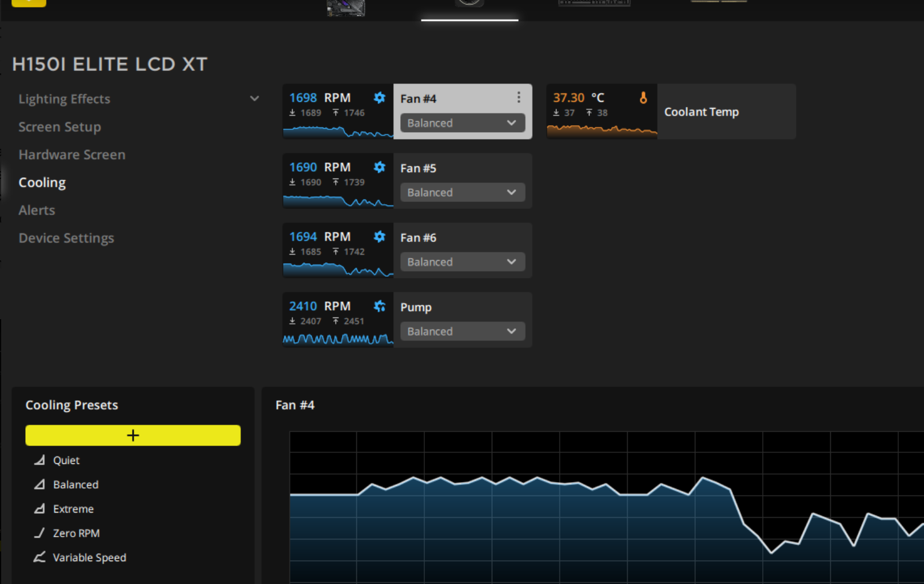Open the Balanced dropdown for Fan #4
The image size is (924, 584).
pyautogui.click(x=463, y=123)
